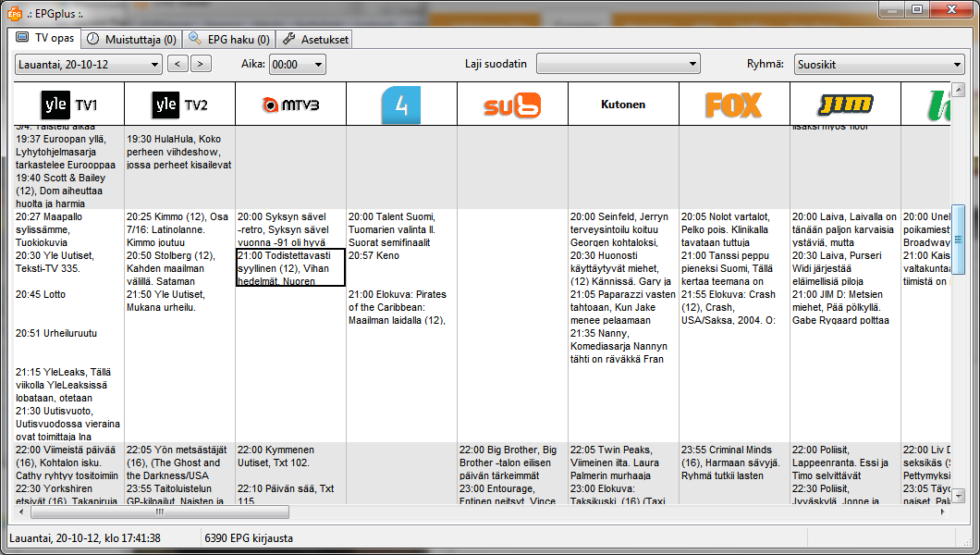Switch to the TV opas tab

tap(44, 38)
